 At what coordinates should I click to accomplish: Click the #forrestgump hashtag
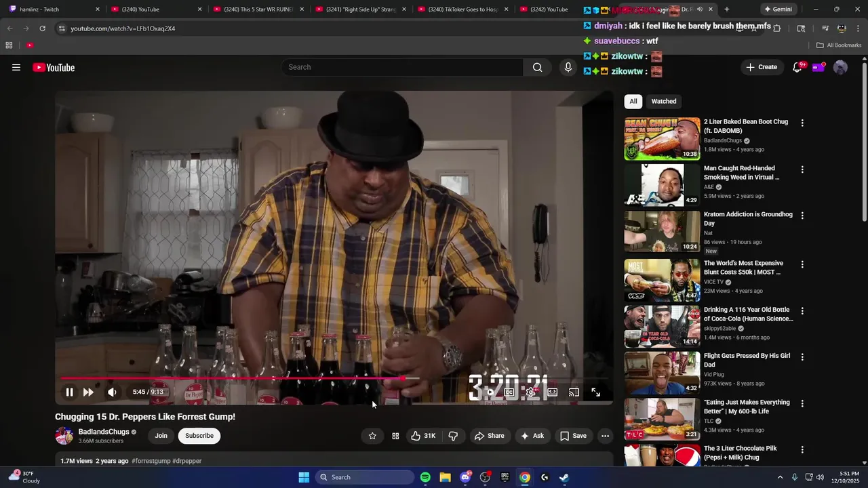[151, 461]
